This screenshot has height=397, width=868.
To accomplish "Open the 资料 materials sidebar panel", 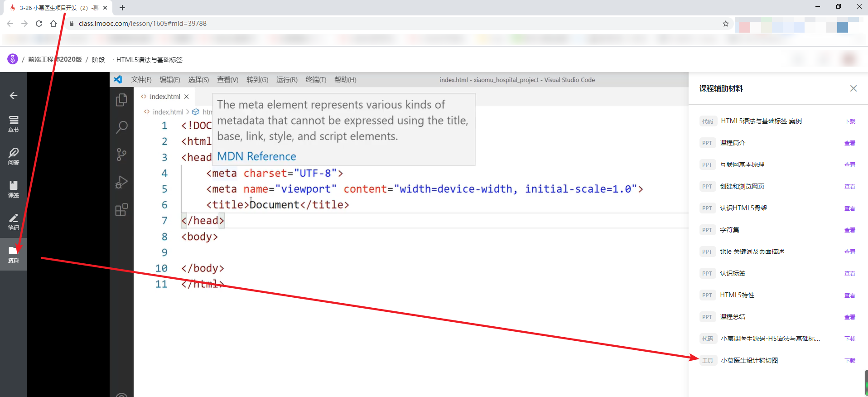I will [x=14, y=254].
